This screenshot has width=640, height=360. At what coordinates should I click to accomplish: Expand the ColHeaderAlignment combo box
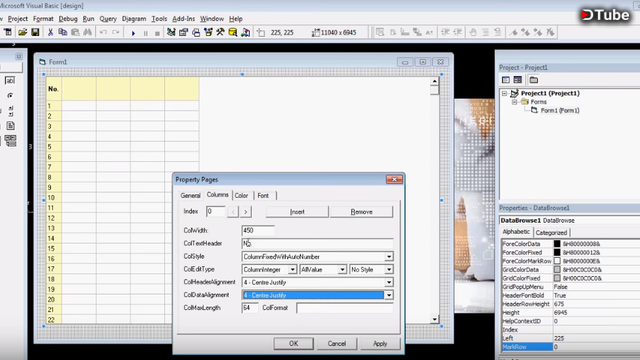(x=389, y=282)
